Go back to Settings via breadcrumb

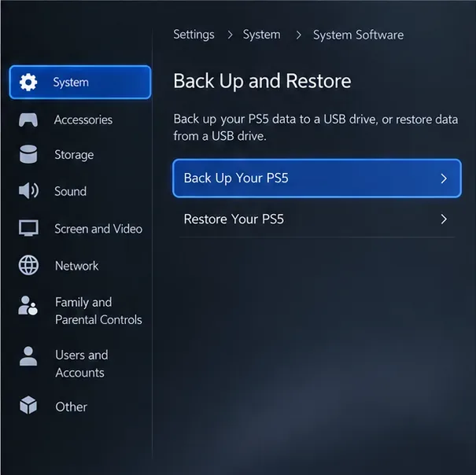click(x=194, y=35)
